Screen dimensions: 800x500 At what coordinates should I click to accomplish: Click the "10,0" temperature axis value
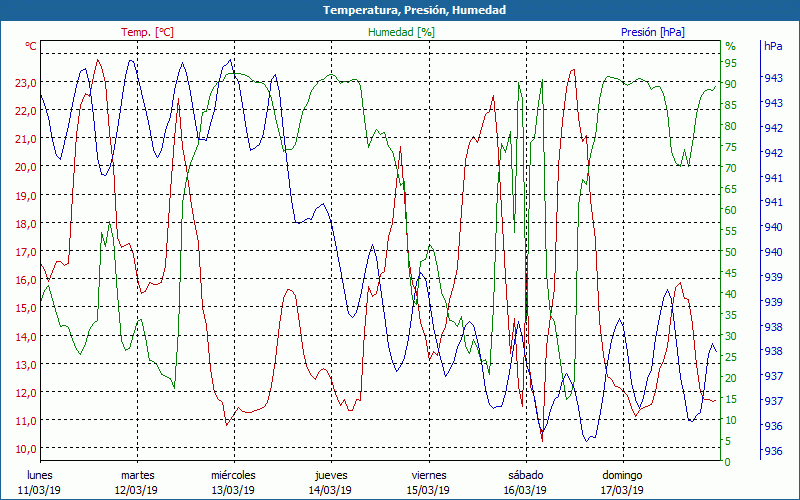tap(27, 448)
